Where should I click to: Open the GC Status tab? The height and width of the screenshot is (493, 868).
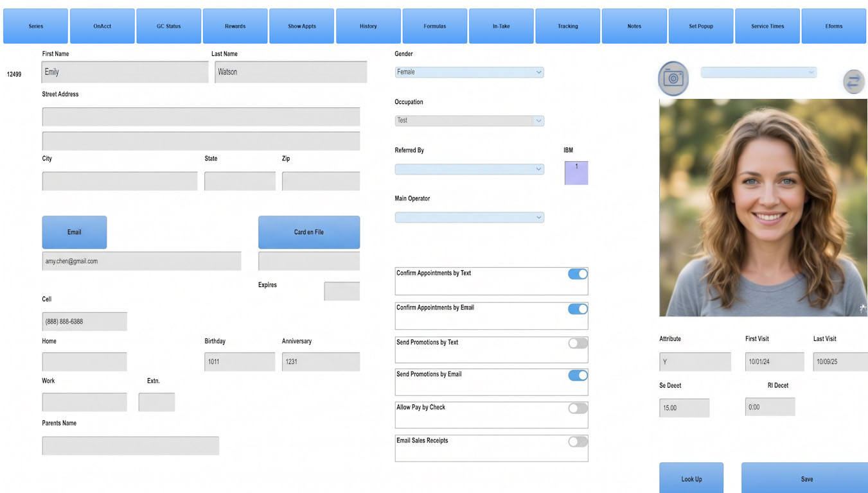click(169, 26)
